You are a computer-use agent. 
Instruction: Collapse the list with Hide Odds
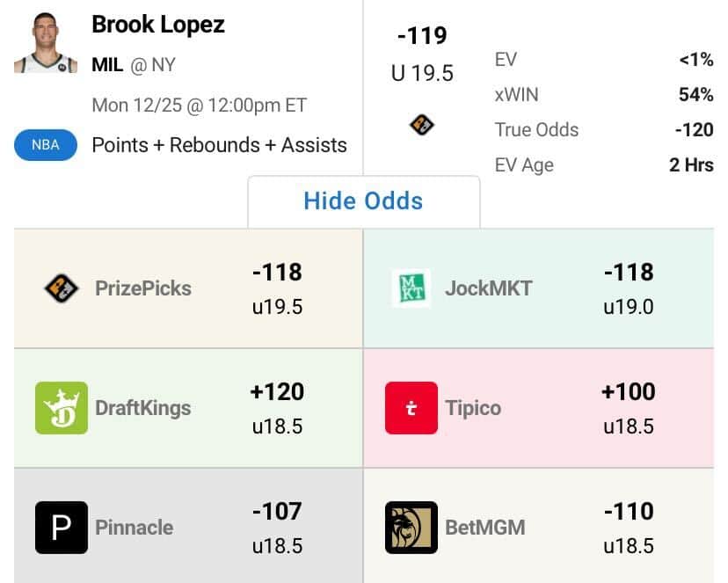[x=363, y=200]
